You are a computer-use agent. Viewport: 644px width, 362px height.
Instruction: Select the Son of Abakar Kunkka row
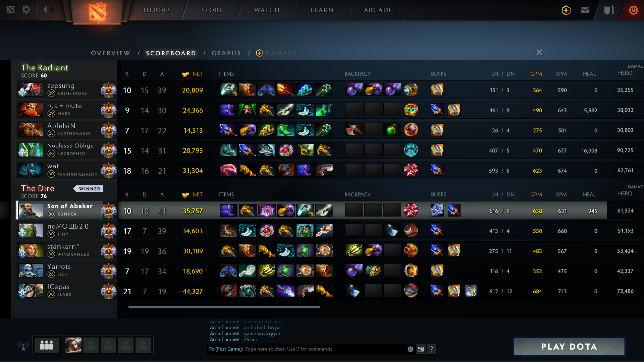(x=312, y=210)
